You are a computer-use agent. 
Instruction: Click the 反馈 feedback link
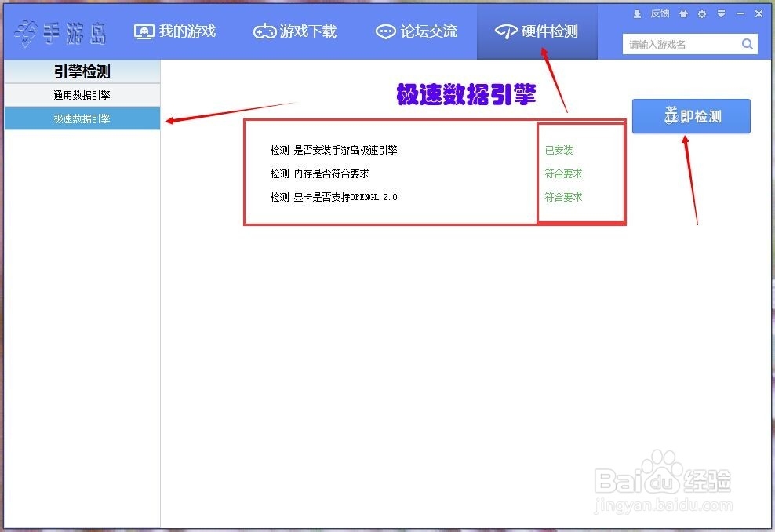[x=660, y=14]
